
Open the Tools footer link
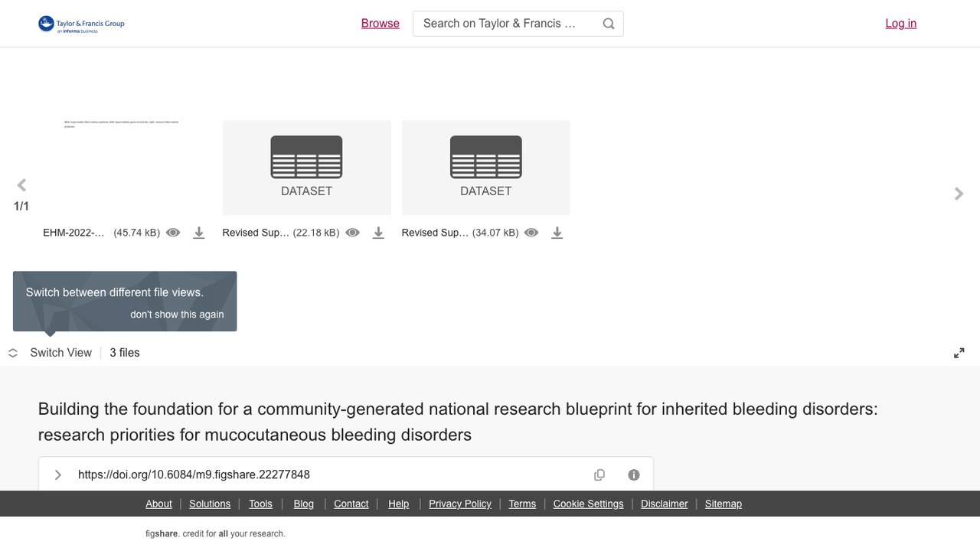(260, 504)
